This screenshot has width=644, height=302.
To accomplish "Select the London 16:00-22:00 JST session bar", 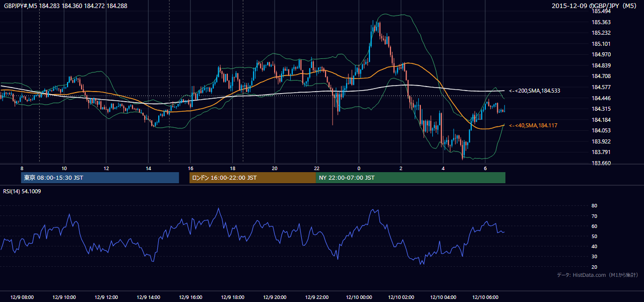I will click(x=252, y=178).
